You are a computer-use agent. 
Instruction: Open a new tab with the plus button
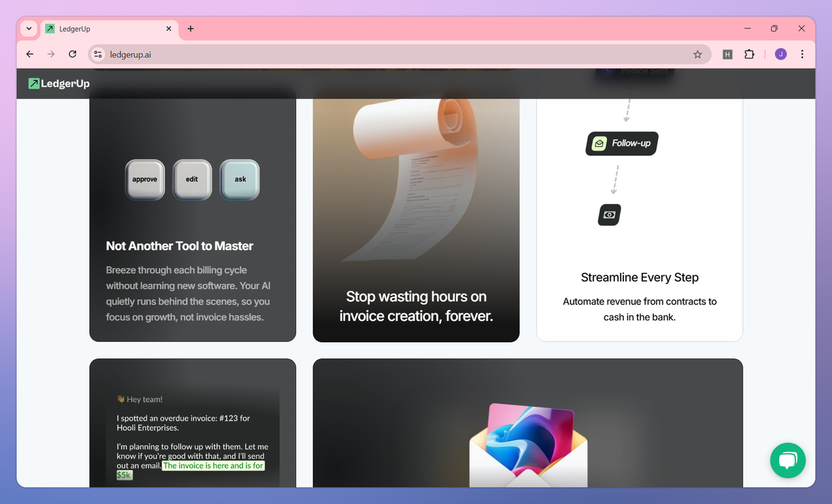coord(191,28)
